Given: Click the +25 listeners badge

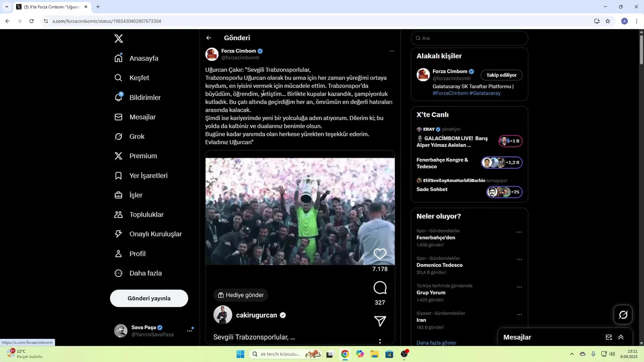Looking at the screenshot, I should (x=505, y=192).
